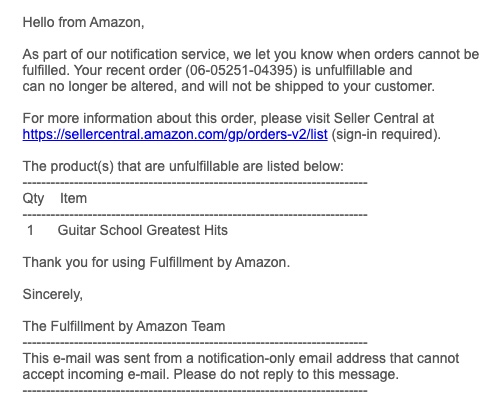
Task: Click 'The Fulfillment by Amazon Team' signature
Action: (124, 326)
